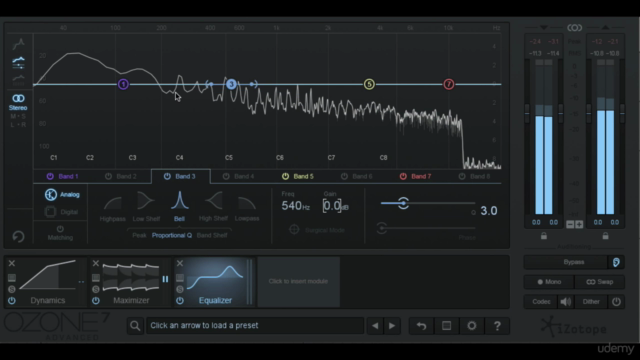Click the ear icon next to Bypass
The image size is (640, 360).
(x=616, y=262)
